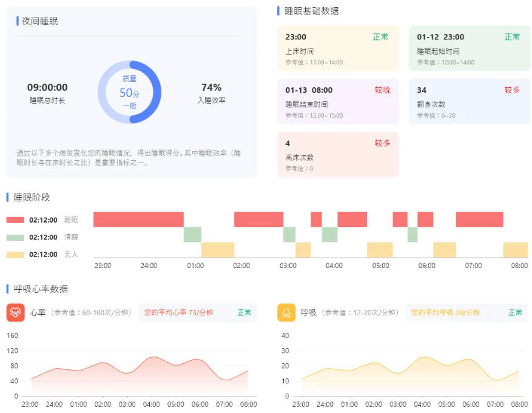Click the breathing chart peak near 04:00
This screenshot has height=413, width=532.
click(x=425, y=357)
